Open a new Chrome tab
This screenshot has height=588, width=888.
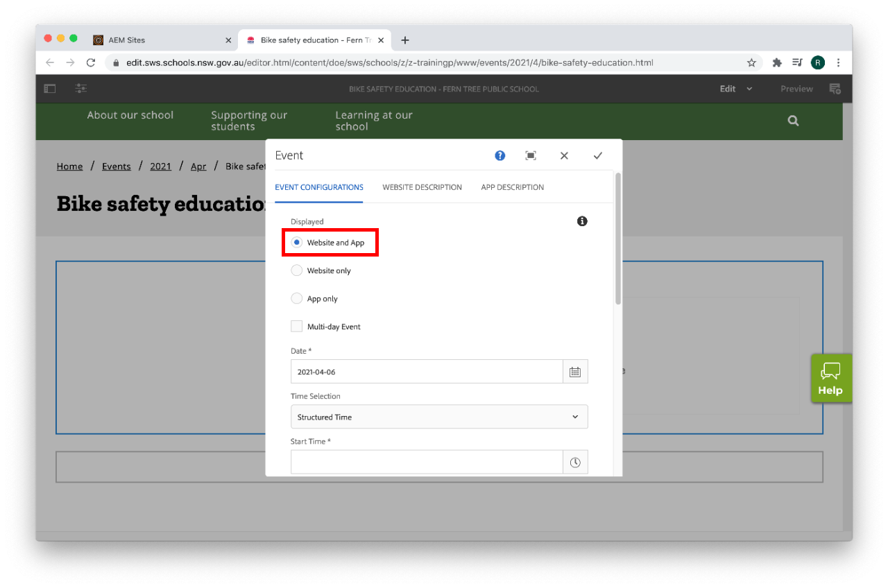pyautogui.click(x=405, y=40)
